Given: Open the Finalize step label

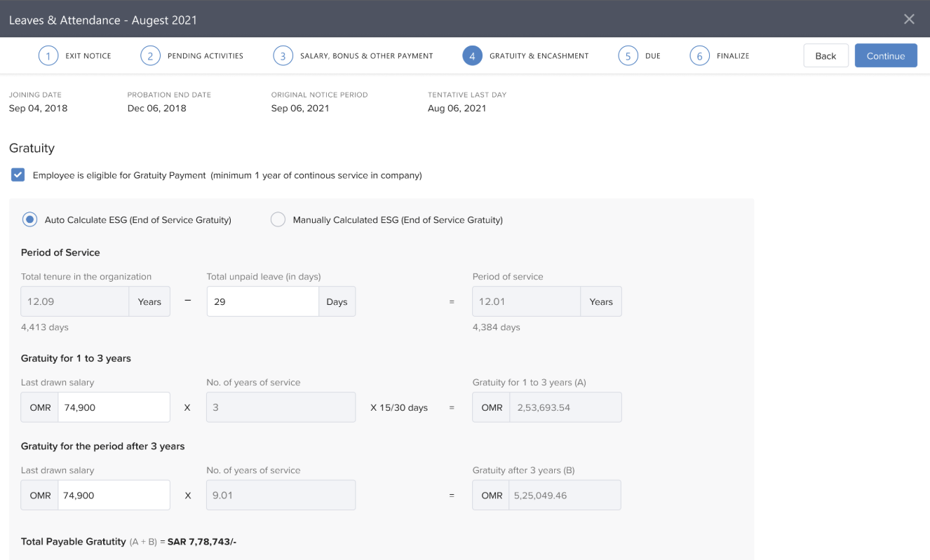Looking at the screenshot, I should (733, 56).
